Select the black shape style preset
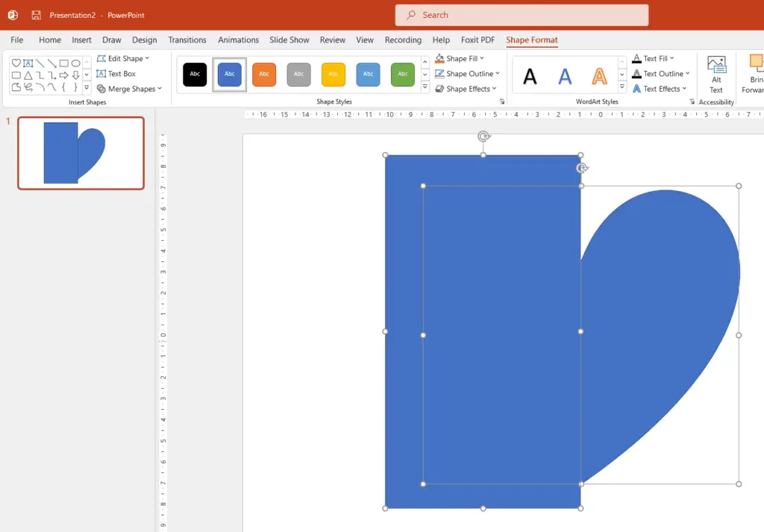Image resolution: width=764 pixels, height=532 pixels. 194,75
